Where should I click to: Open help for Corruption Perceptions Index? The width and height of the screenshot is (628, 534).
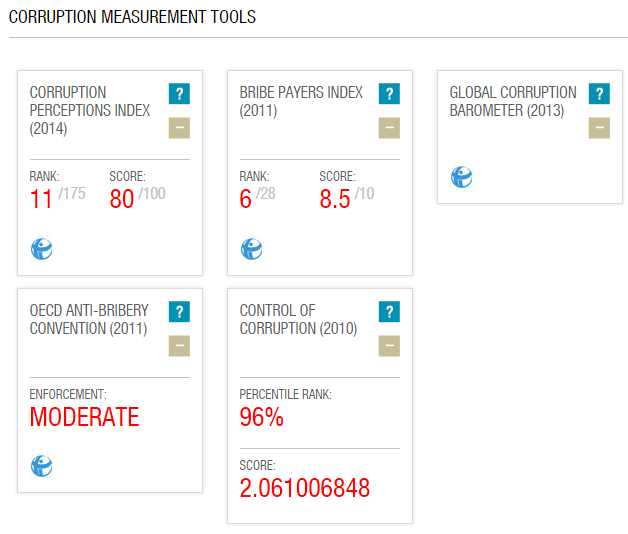[x=179, y=95]
